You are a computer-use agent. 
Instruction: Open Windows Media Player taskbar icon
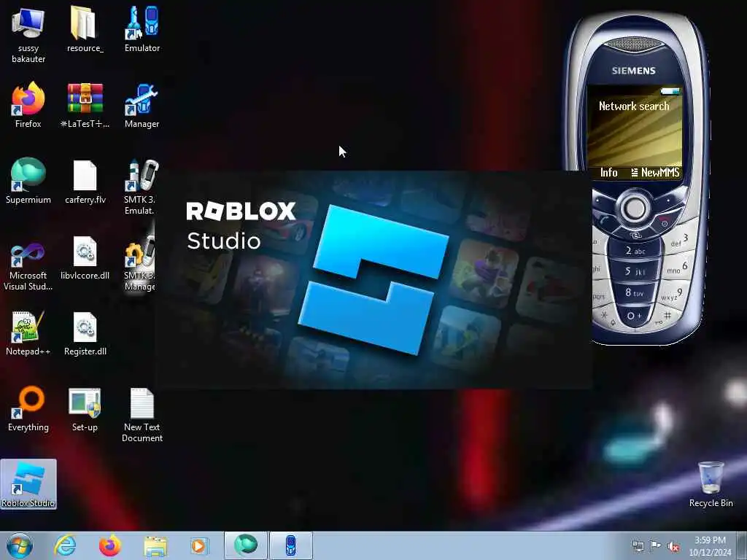coord(198,546)
